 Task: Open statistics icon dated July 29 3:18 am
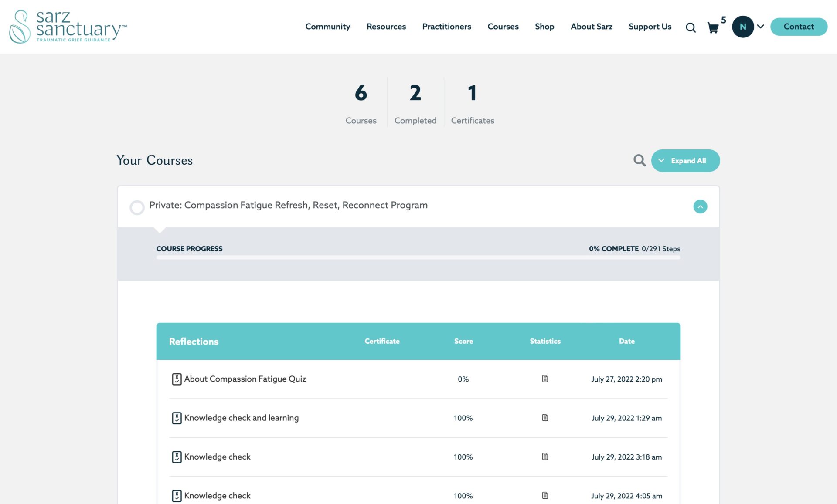click(544, 457)
